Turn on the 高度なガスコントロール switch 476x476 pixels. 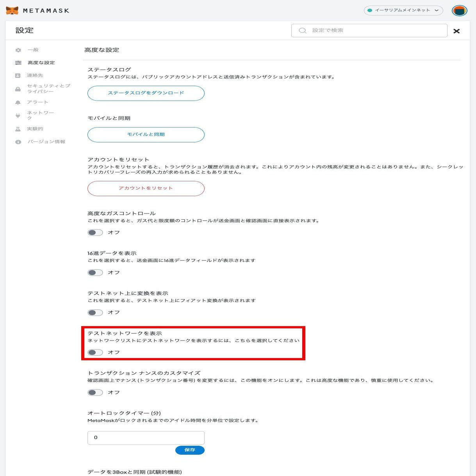(95, 232)
